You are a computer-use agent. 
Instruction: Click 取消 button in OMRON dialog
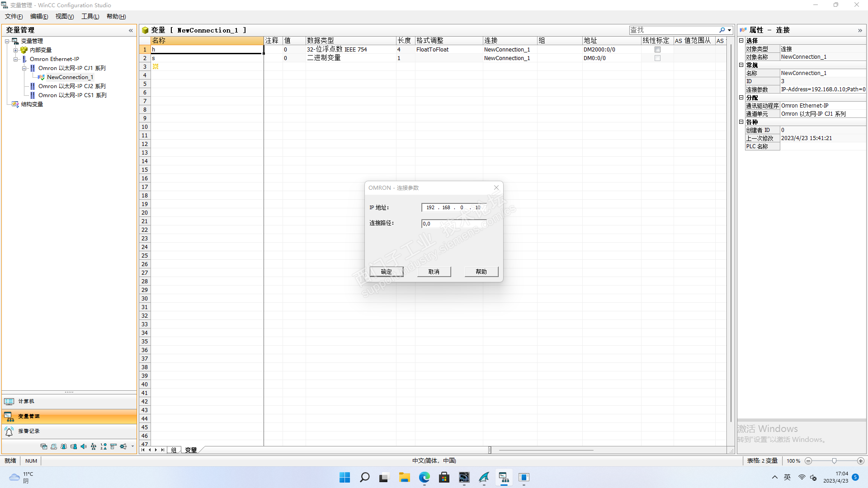[434, 272]
